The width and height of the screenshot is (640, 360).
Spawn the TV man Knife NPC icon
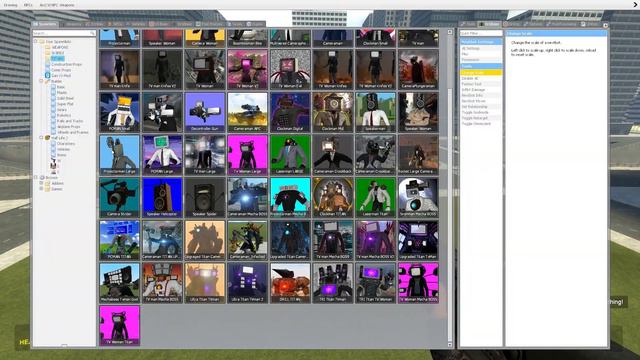[x=119, y=69]
